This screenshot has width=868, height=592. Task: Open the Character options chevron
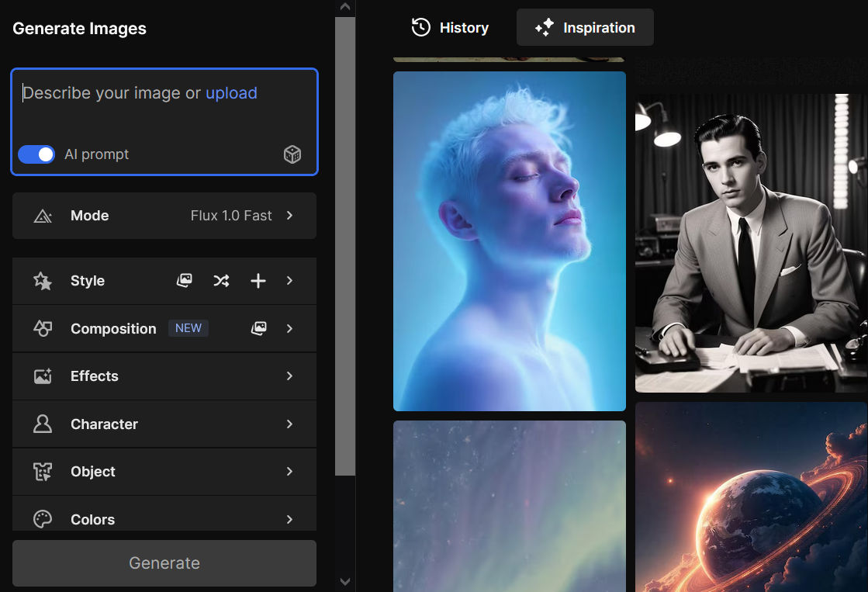[289, 424]
